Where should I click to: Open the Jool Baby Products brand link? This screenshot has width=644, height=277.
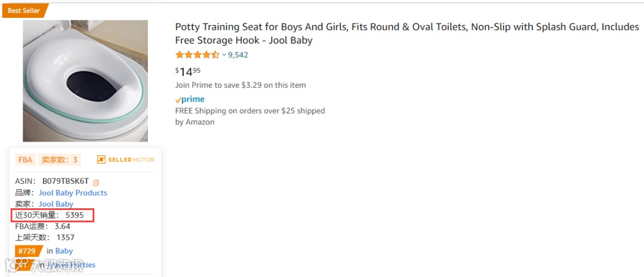tap(73, 193)
